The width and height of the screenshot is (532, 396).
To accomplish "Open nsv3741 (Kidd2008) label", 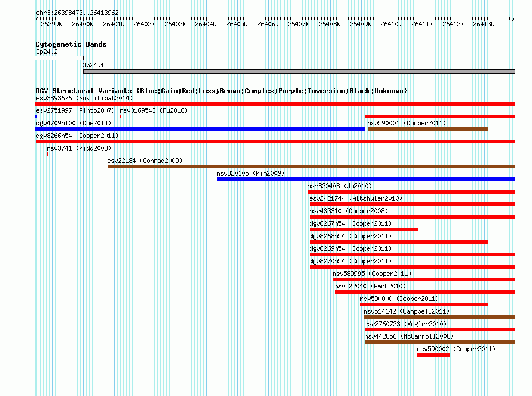I will click(79, 148).
